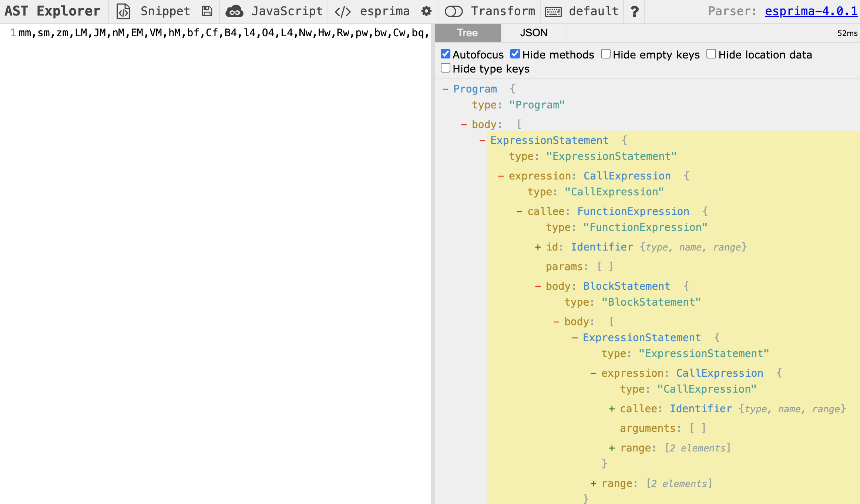Collapse the first ExpressionStatement node
Viewport: 860px width, 504px height.
(x=482, y=141)
